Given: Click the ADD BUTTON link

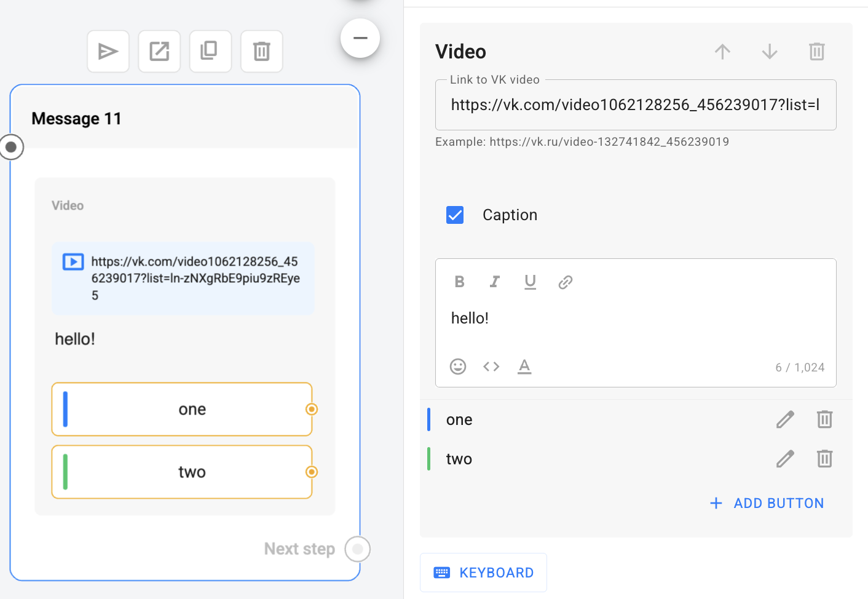Looking at the screenshot, I should click(x=767, y=503).
